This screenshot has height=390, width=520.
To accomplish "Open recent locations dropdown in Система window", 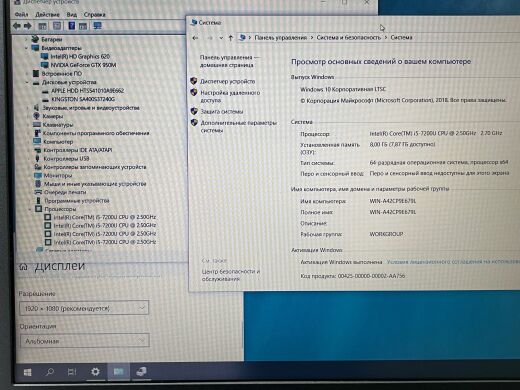I will coord(221,38).
